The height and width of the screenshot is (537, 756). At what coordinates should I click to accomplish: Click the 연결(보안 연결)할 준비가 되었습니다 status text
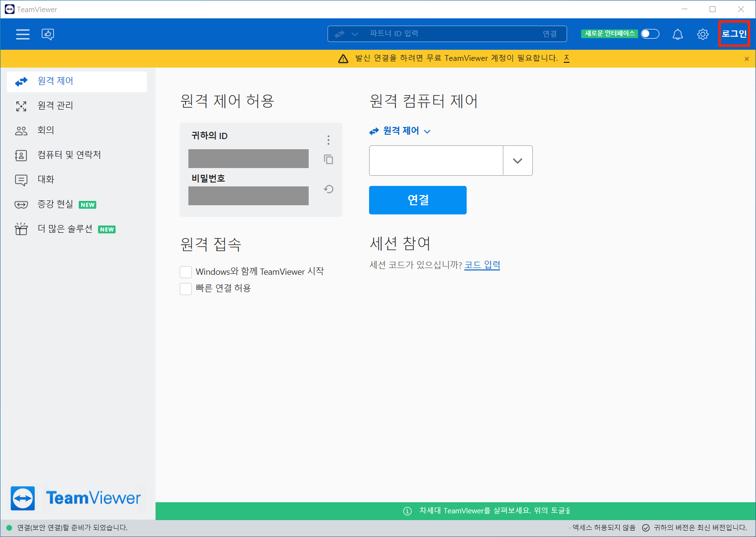(x=72, y=528)
